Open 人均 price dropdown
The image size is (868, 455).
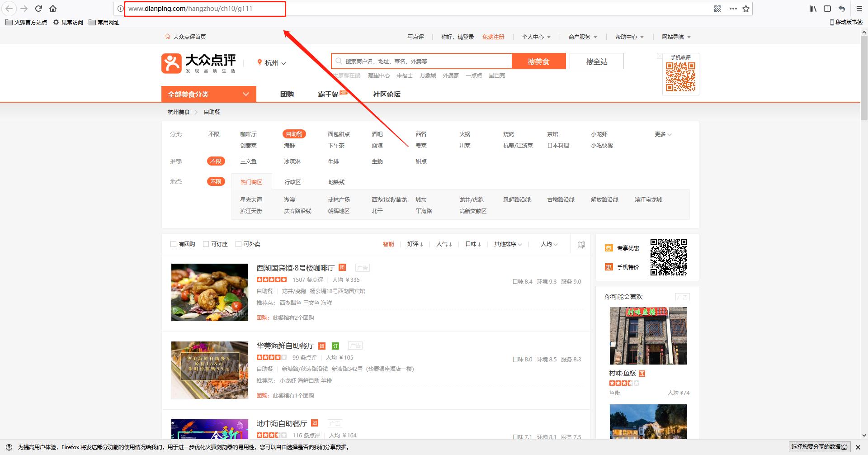[x=549, y=244]
